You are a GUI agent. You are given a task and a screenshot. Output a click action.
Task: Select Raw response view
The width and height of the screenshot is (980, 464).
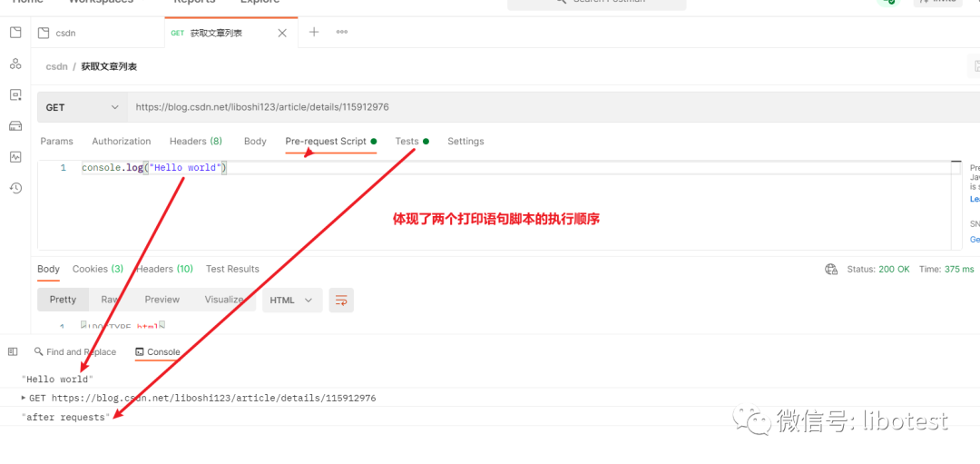tap(110, 300)
